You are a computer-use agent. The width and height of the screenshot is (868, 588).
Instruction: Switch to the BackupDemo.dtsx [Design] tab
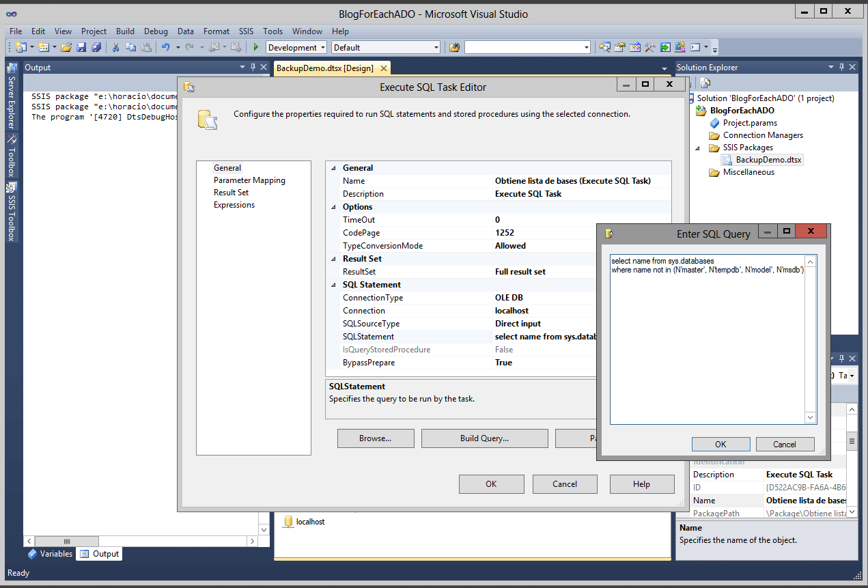click(324, 68)
